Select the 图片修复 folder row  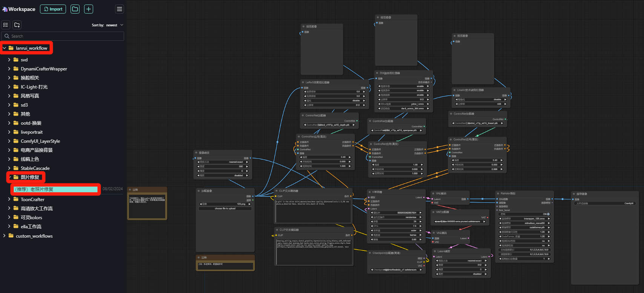tap(63, 177)
